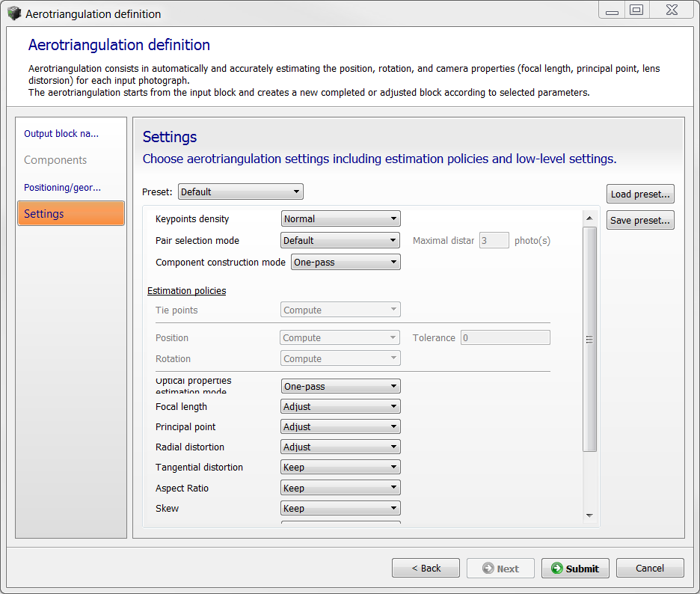Image resolution: width=700 pixels, height=594 pixels.
Task: Expand the Keypoints density dropdown
Action: coord(340,219)
